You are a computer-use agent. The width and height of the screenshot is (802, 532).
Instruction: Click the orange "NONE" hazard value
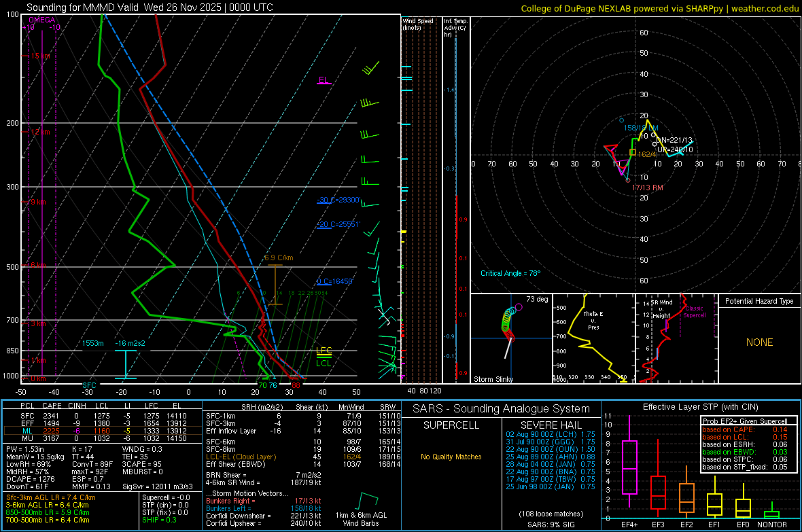pyautogui.click(x=759, y=342)
